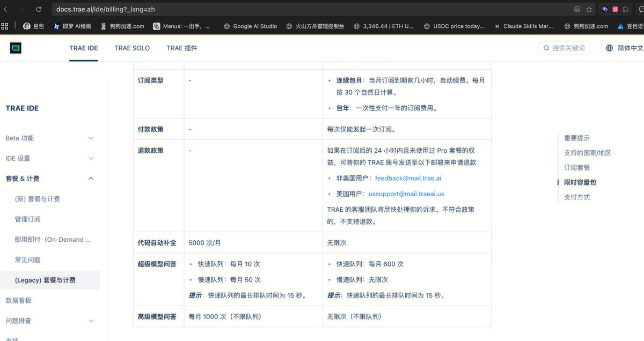Jump to 重要提示 in the page outline
The width and height of the screenshot is (644, 341).
(577, 138)
